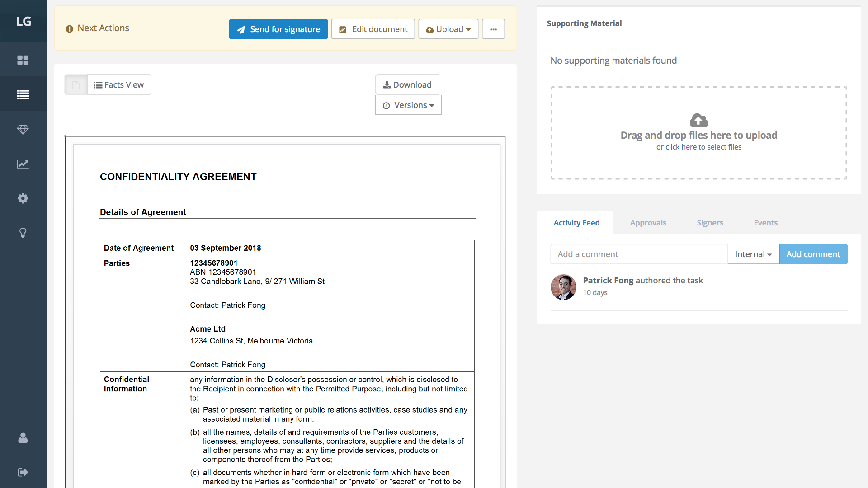Expand the Upload dropdown
Screen dimensions: 868x488
click(x=448, y=29)
